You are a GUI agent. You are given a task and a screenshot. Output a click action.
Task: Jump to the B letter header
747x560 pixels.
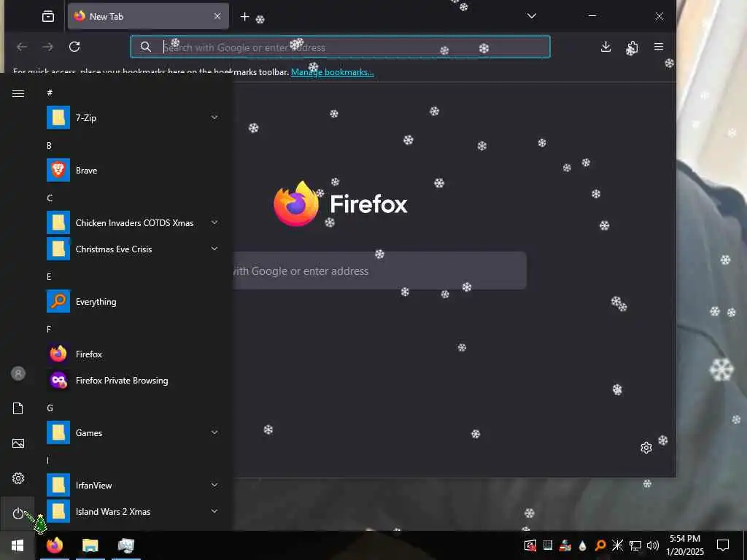coord(49,145)
